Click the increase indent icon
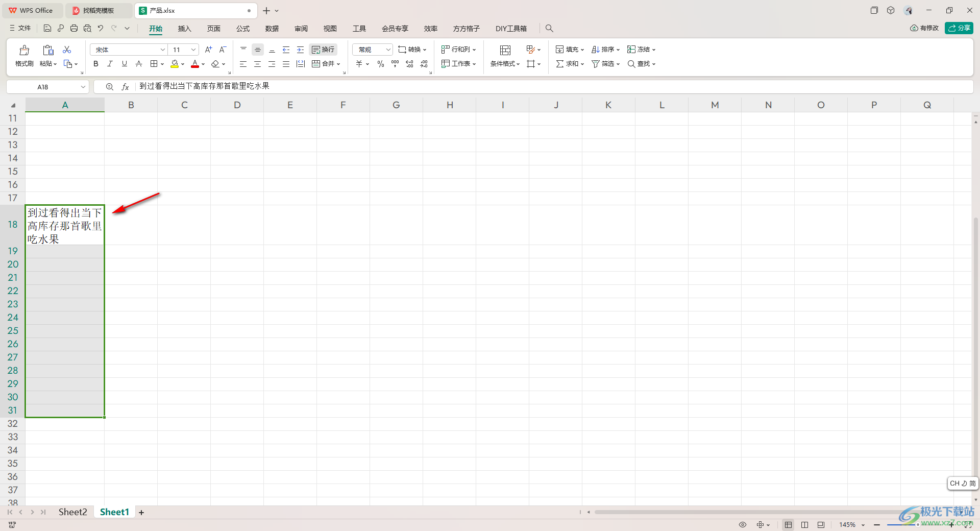This screenshot has width=980, height=531. (x=301, y=50)
